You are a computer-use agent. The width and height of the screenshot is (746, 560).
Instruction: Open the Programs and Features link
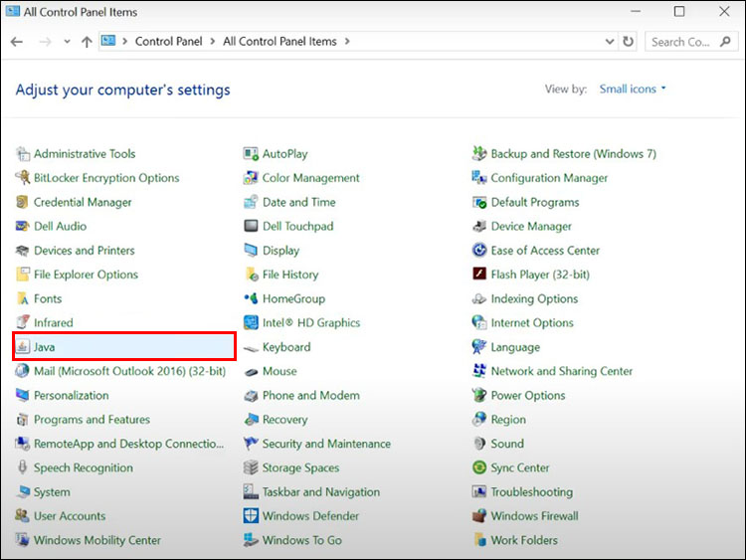(92, 420)
